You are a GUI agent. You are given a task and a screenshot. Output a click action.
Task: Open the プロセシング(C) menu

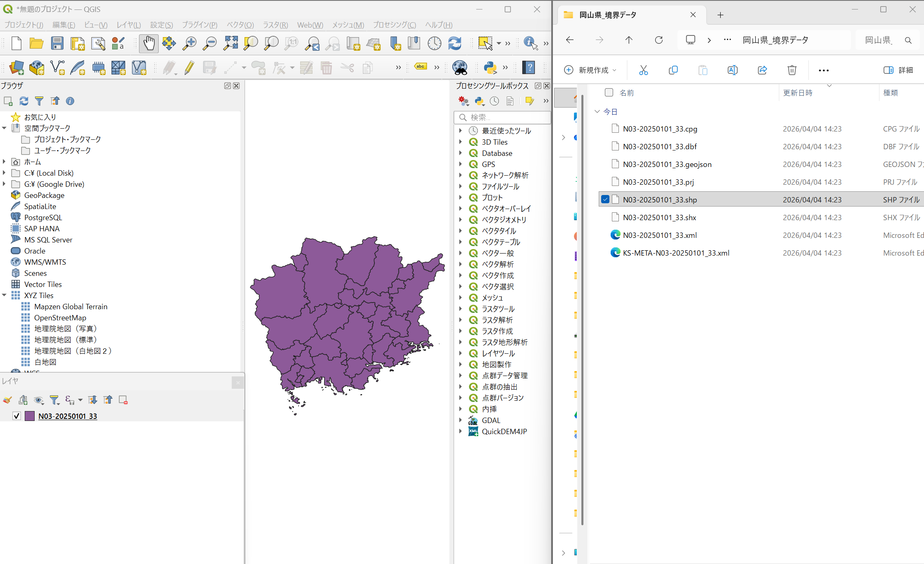tap(395, 25)
